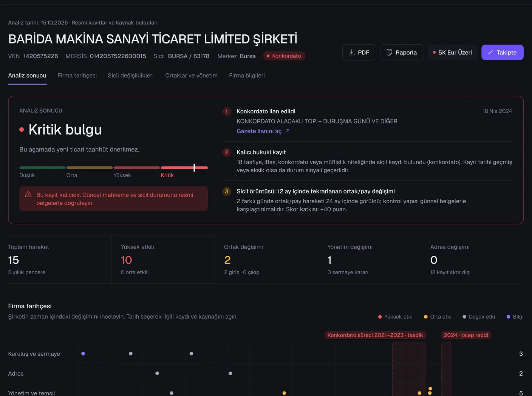Click the Konkordato status badge

pos(284,56)
